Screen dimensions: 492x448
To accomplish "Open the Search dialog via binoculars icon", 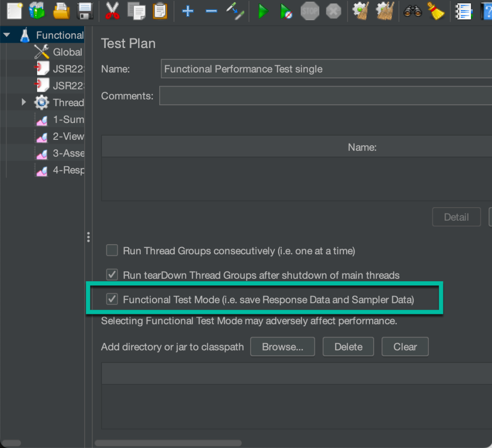I will 413,11.
